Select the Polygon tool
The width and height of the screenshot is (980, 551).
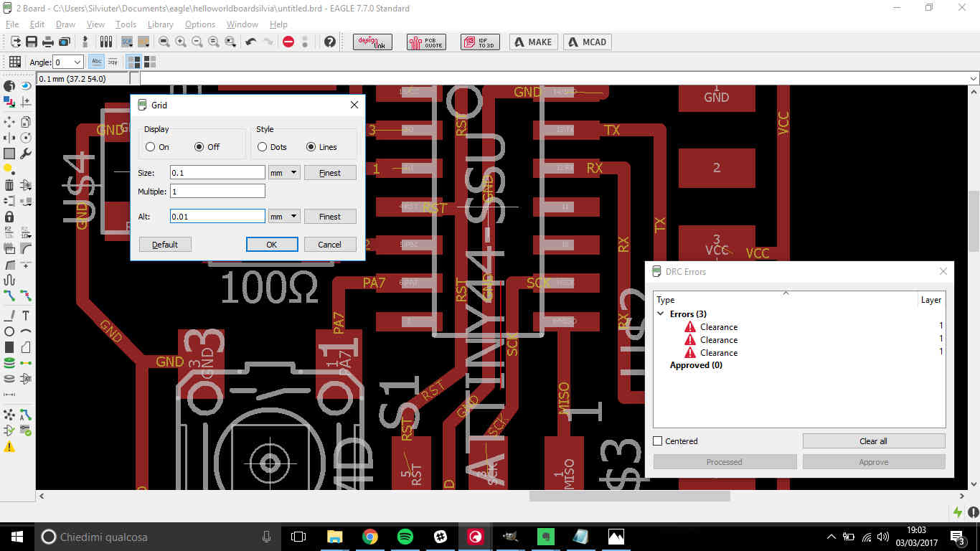(x=26, y=347)
